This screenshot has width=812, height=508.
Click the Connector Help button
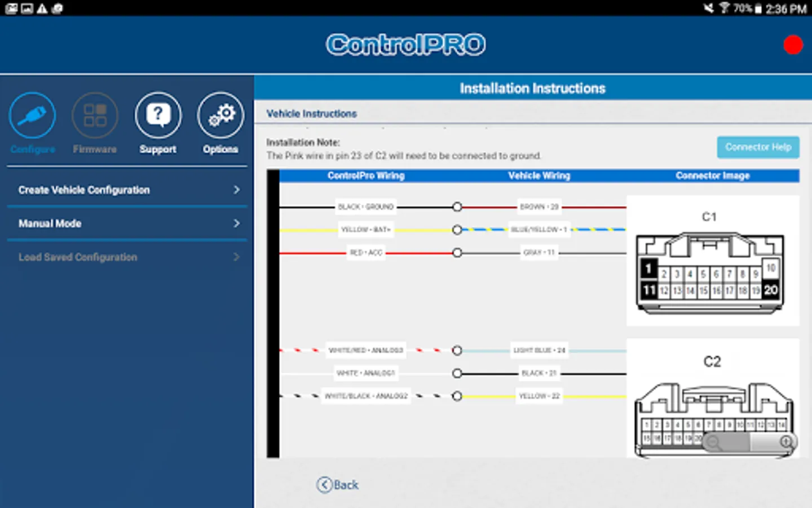758,147
